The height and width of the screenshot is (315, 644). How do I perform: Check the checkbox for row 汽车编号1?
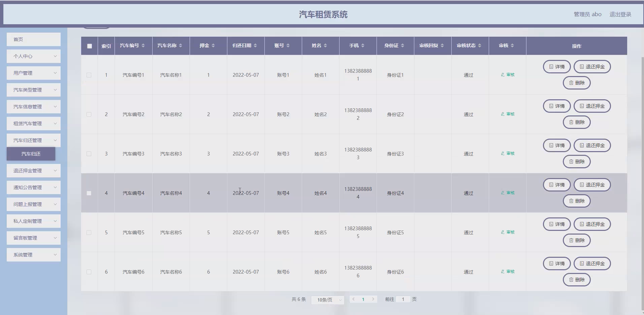pyautogui.click(x=89, y=75)
